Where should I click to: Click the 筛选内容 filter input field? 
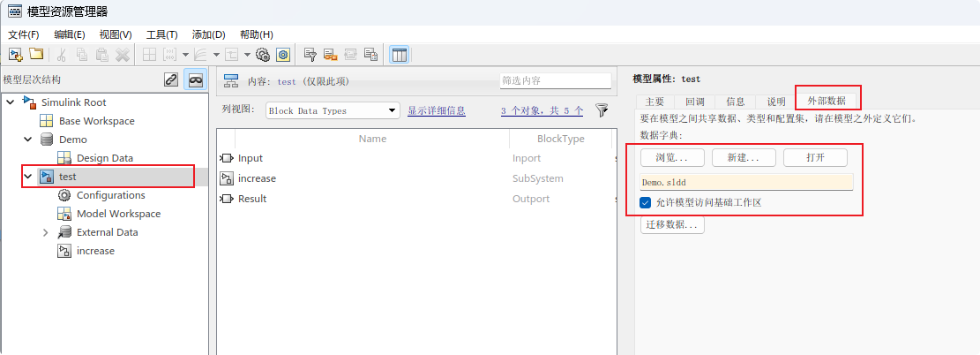click(x=555, y=80)
